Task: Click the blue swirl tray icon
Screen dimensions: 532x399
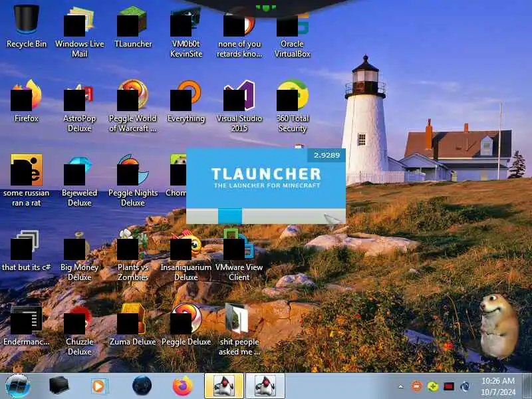Action: coord(465,386)
